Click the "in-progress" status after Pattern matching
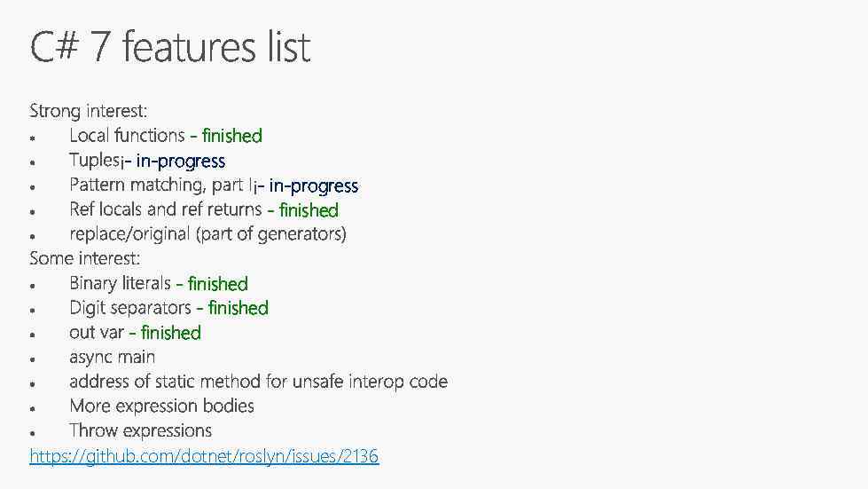868x489 pixels. point(313,185)
